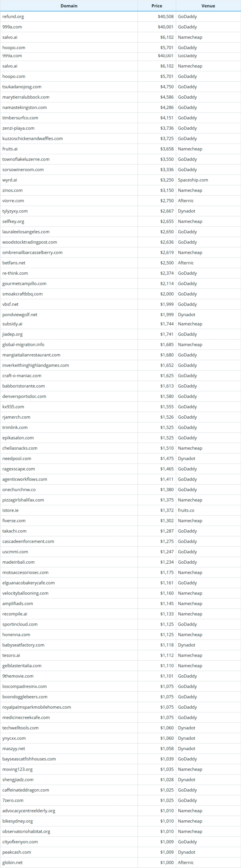This screenshot has width=241, height=868.
Task: Click the Venue column header
Action: (208, 6)
